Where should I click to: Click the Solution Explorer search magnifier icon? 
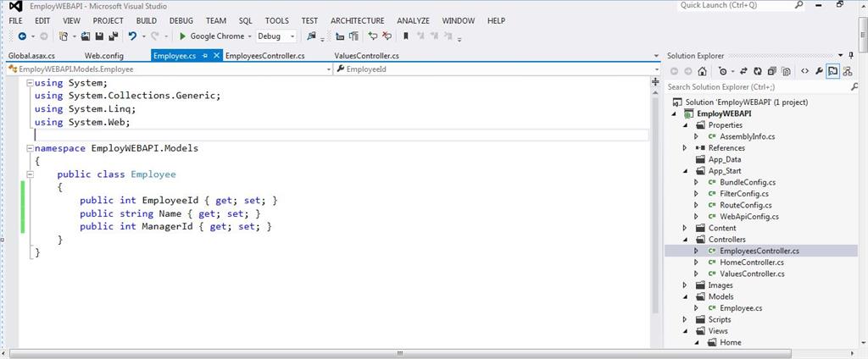click(854, 87)
